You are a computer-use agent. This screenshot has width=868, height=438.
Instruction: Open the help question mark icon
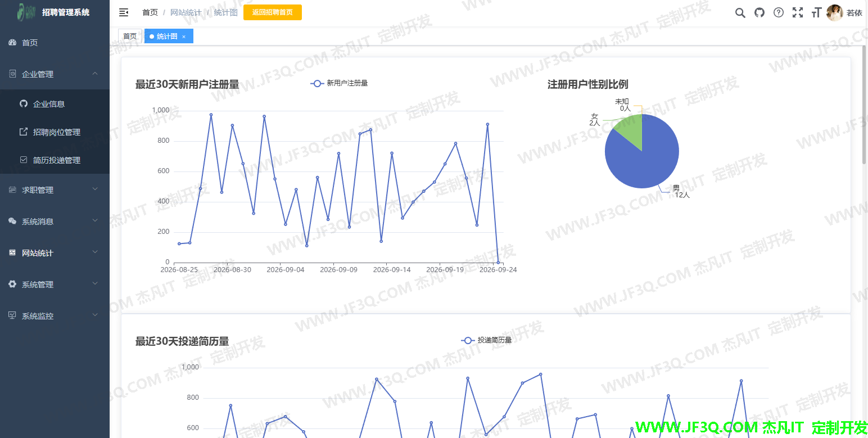pyautogui.click(x=779, y=12)
